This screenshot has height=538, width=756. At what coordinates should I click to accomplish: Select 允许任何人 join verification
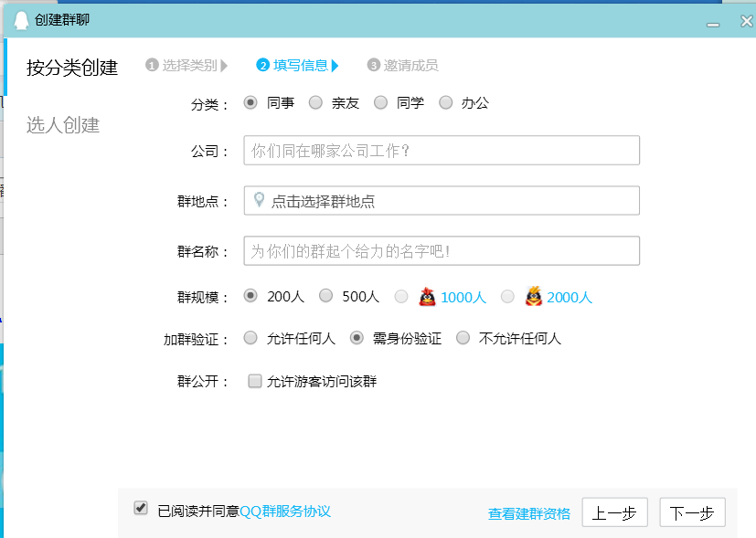click(250, 338)
